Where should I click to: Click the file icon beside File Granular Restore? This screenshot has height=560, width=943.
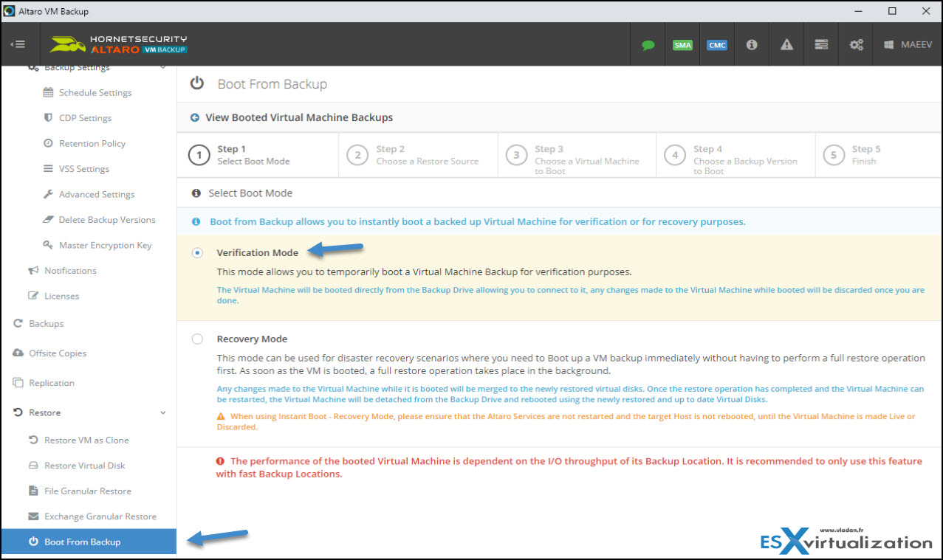[x=33, y=491]
